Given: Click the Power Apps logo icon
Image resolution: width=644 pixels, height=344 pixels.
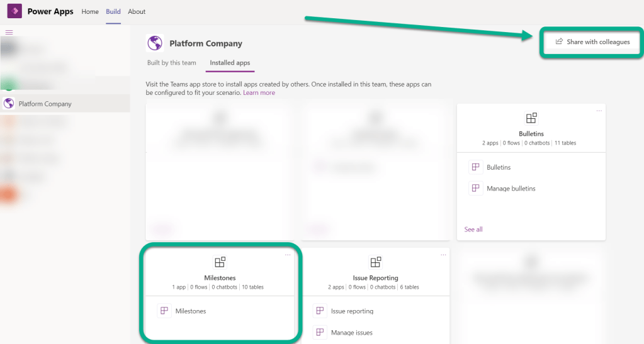Looking at the screenshot, I should coord(14,11).
